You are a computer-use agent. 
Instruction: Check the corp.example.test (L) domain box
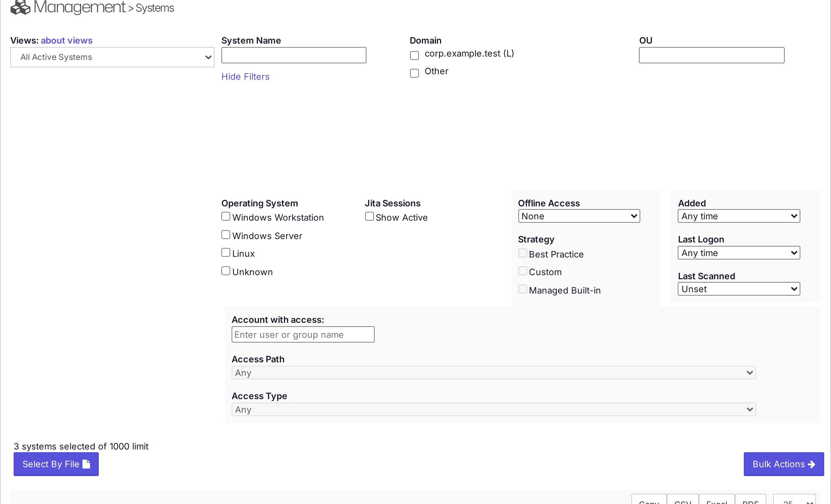(x=414, y=55)
